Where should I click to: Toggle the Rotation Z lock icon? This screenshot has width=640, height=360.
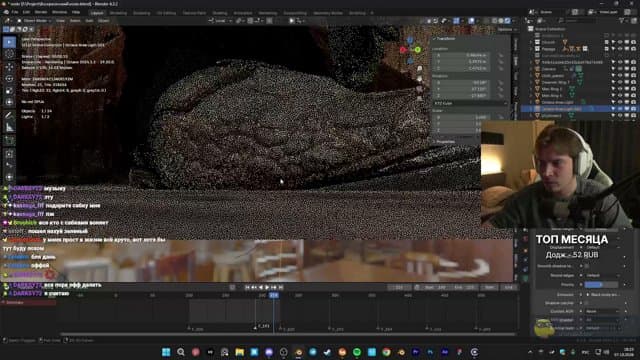tap(501, 96)
